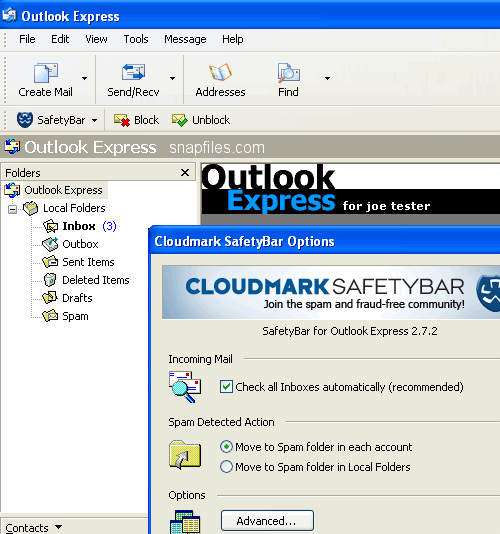Click the Spam Detected Action folder icon
This screenshot has height=534, width=500.
185,455
